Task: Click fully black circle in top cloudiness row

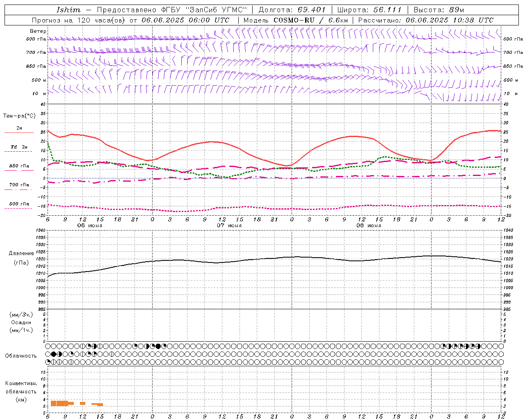Action: click(158, 346)
